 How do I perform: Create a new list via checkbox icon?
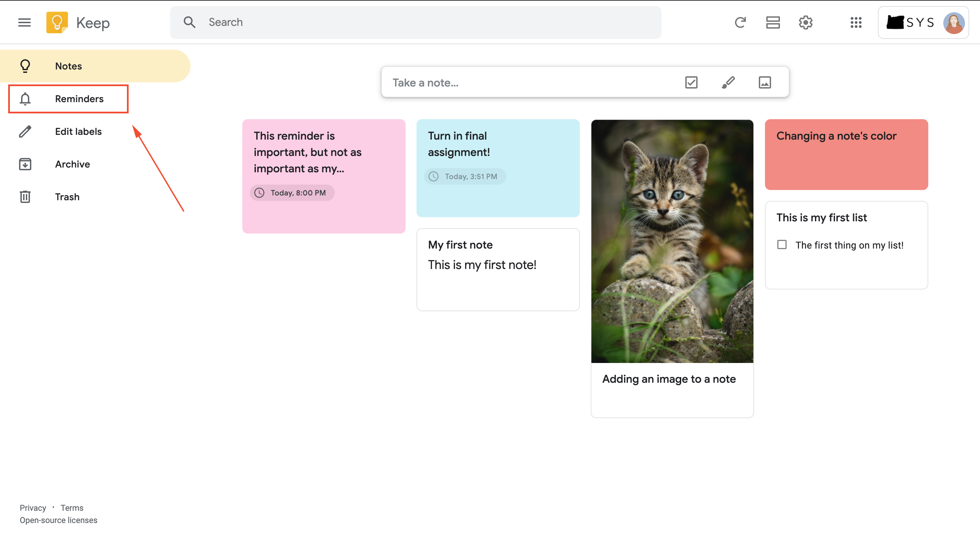(691, 82)
